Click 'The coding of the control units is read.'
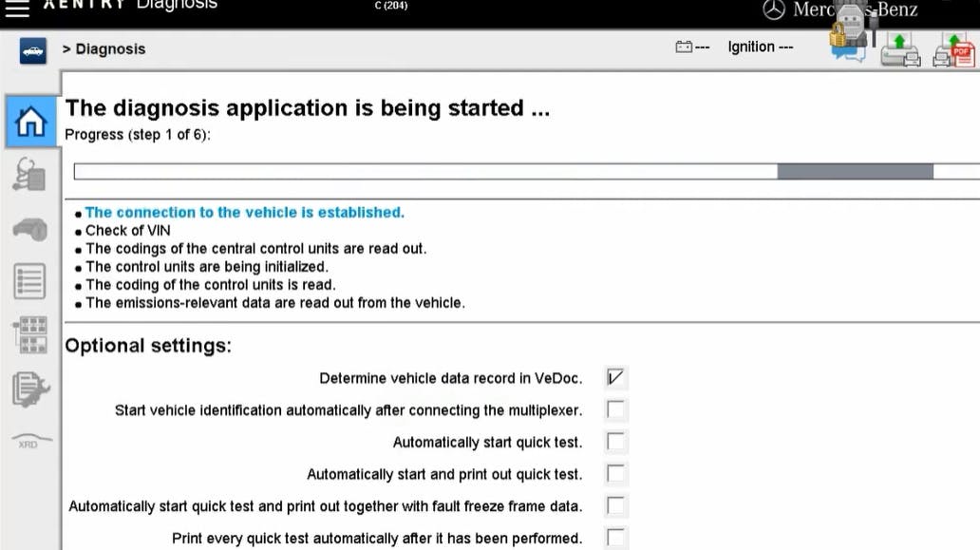This screenshot has width=980, height=550. (x=211, y=285)
